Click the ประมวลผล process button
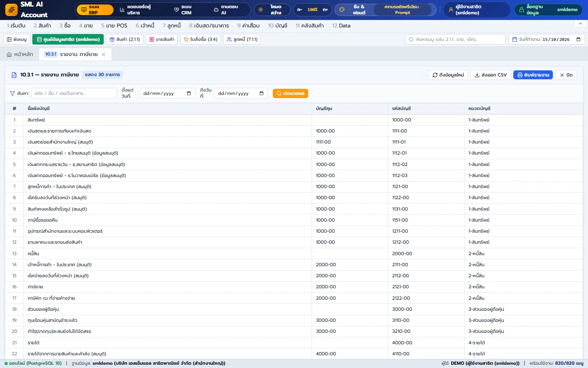Viewport: 588px width, 368px height. [x=290, y=93]
